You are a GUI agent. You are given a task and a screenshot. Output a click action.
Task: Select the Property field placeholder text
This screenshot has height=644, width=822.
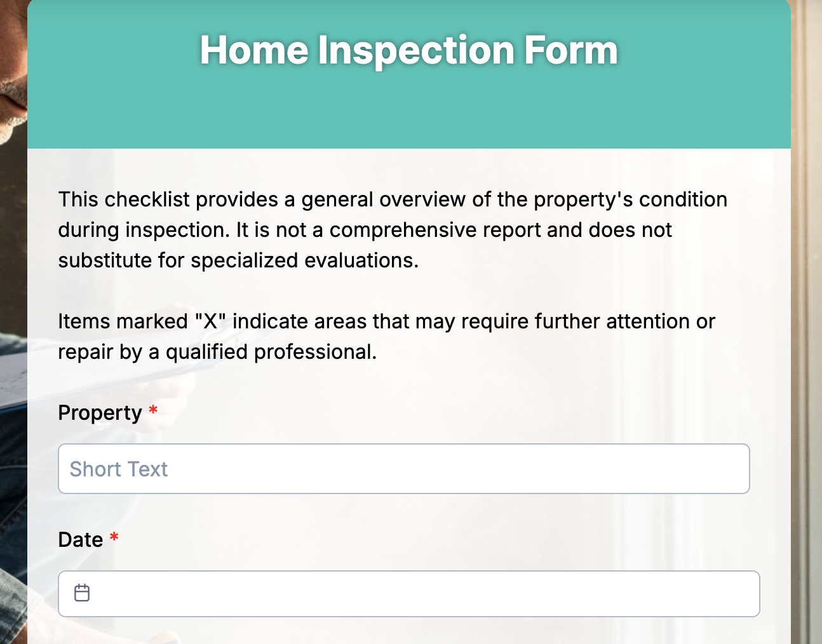click(119, 469)
